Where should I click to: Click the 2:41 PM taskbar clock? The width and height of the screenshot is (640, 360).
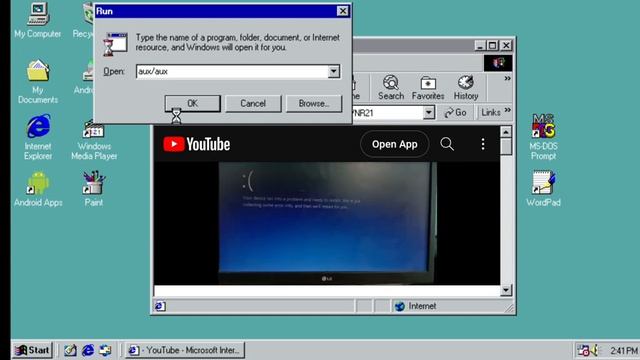(624, 351)
